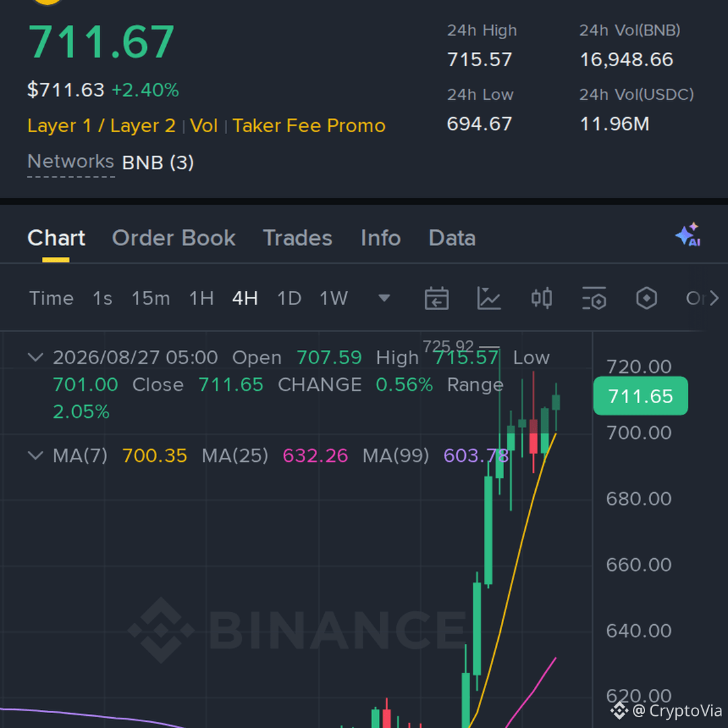Open the candlestick chart style icon
This screenshot has height=728, width=728.
[541, 298]
